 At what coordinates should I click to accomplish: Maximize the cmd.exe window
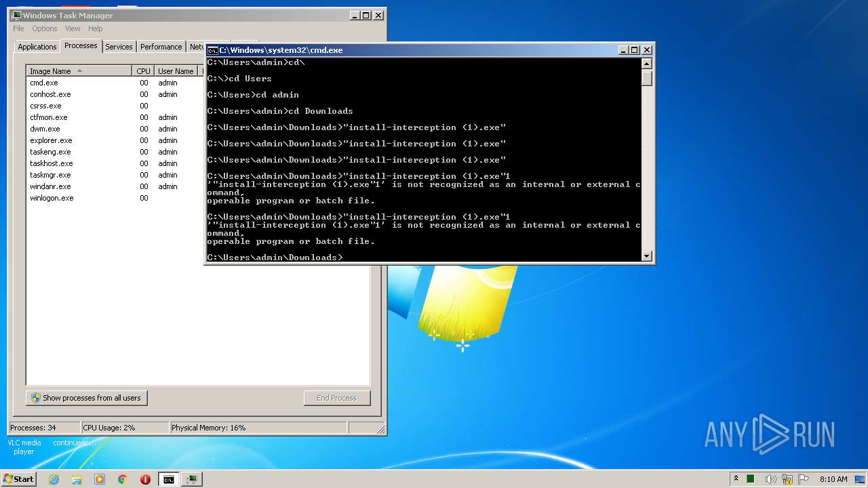(635, 50)
